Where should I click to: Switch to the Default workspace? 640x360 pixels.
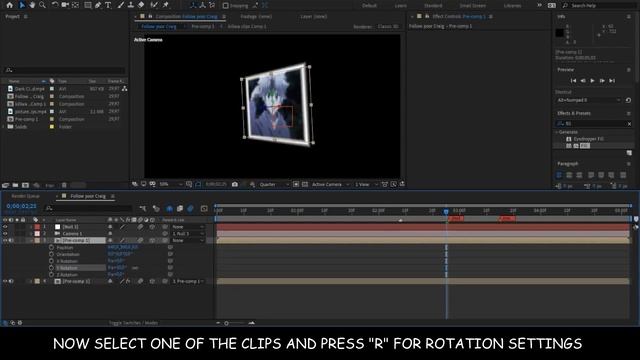pyautogui.click(x=369, y=6)
